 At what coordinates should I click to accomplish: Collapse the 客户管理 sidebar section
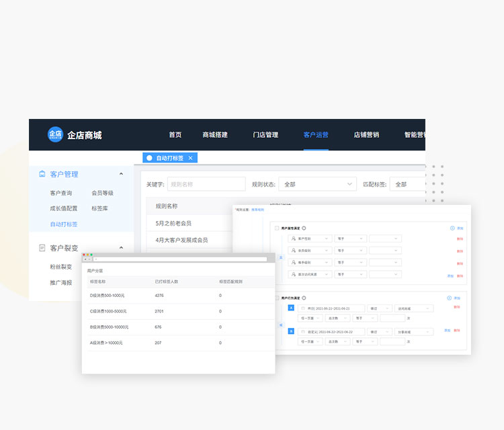tap(121, 174)
